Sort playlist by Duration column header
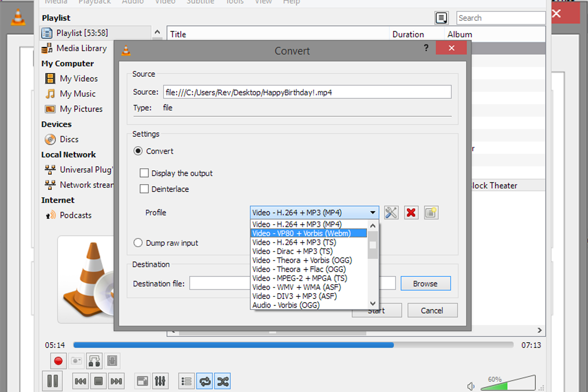Image resolution: width=588 pixels, height=392 pixels. coord(416,34)
